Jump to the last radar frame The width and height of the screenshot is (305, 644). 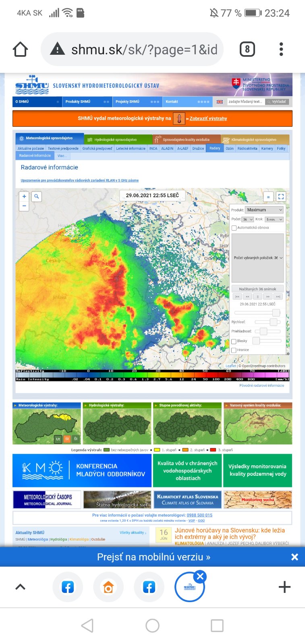click(x=278, y=297)
